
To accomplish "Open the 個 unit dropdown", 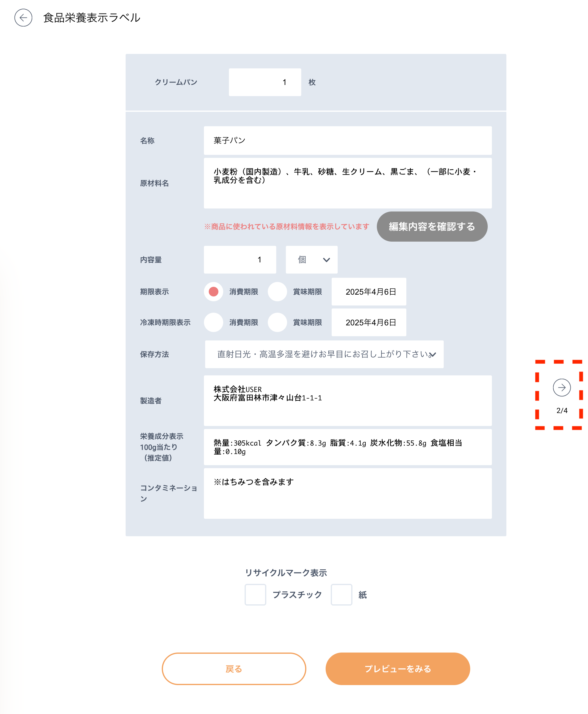I will [x=311, y=259].
